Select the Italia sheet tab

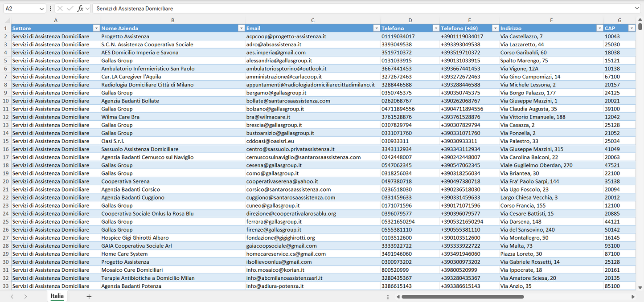[57, 296]
